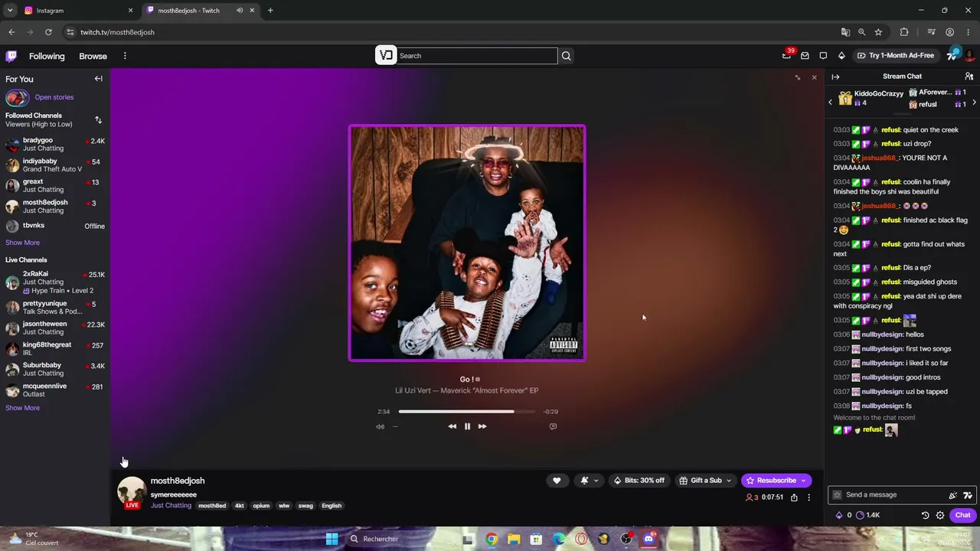Click the player volume speaker icon
The image size is (980, 551).
pyautogui.click(x=380, y=426)
